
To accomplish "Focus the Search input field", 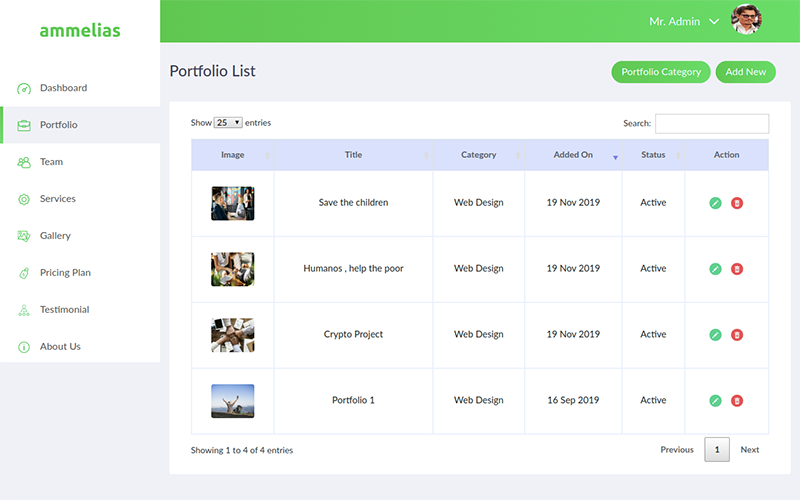I will (x=712, y=123).
